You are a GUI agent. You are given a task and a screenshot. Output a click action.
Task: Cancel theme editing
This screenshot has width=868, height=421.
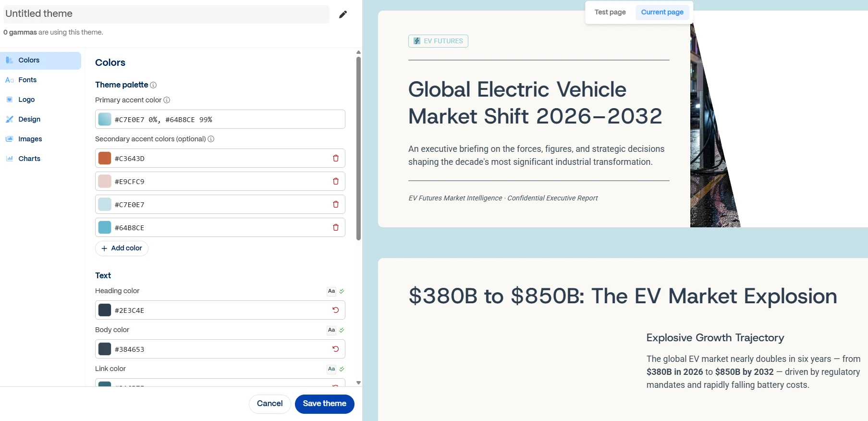coord(269,404)
